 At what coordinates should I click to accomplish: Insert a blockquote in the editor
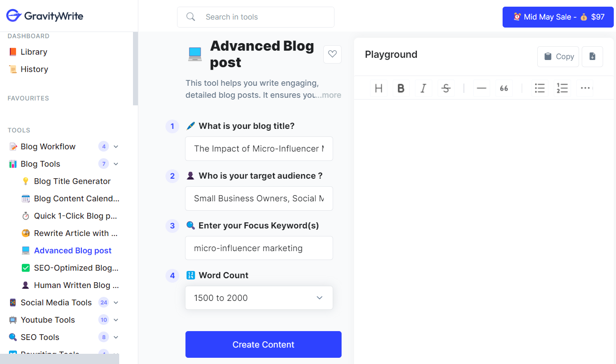504,88
